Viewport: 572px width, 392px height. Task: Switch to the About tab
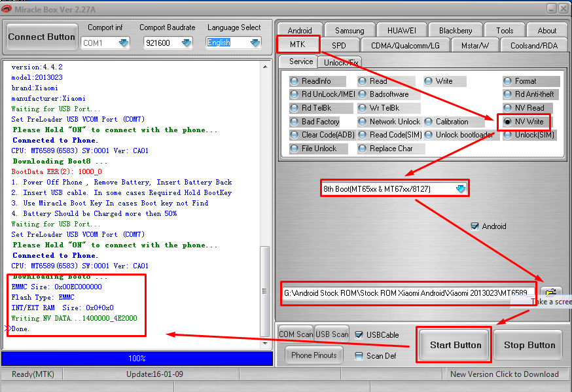pyautogui.click(x=547, y=31)
